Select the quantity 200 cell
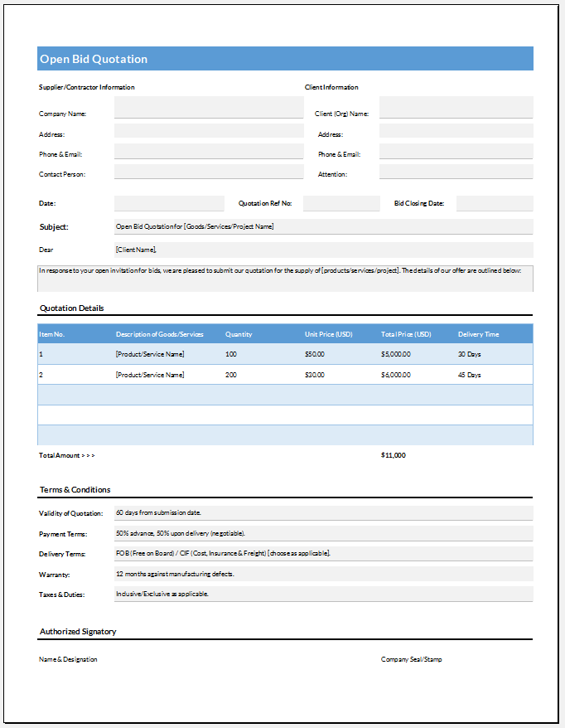This screenshot has width=565, height=728. pyautogui.click(x=231, y=375)
